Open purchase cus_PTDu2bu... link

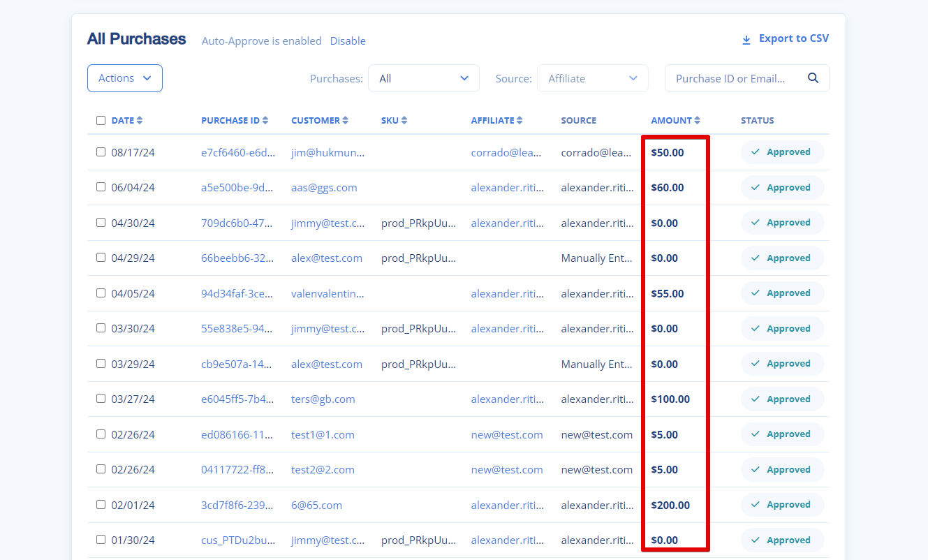click(237, 540)
